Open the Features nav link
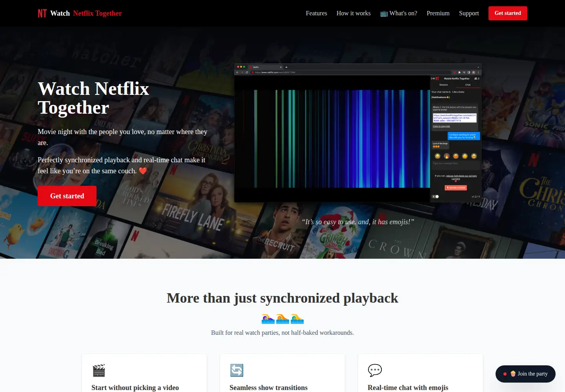 point(316,13)
